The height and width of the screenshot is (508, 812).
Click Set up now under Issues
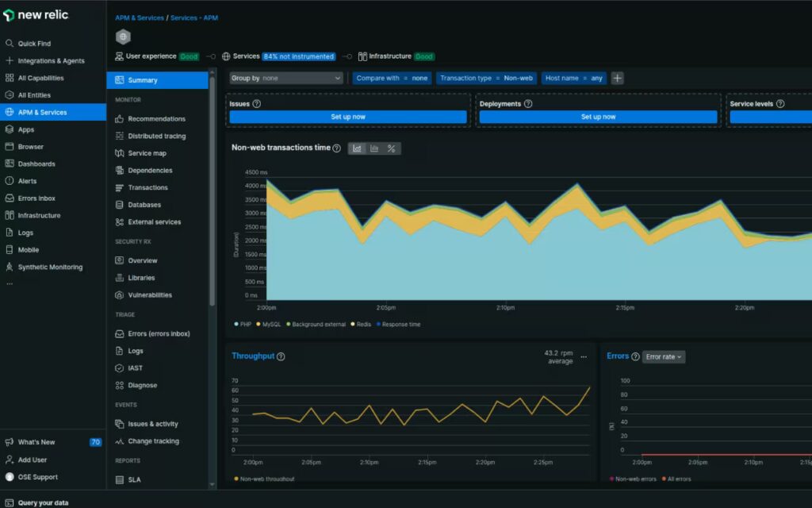click(347, 117)
